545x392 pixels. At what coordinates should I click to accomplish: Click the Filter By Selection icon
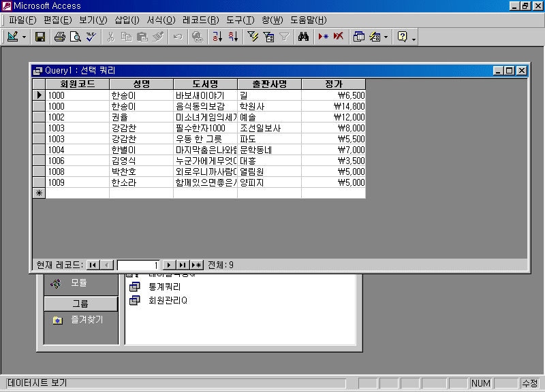[x=253, y=37]
